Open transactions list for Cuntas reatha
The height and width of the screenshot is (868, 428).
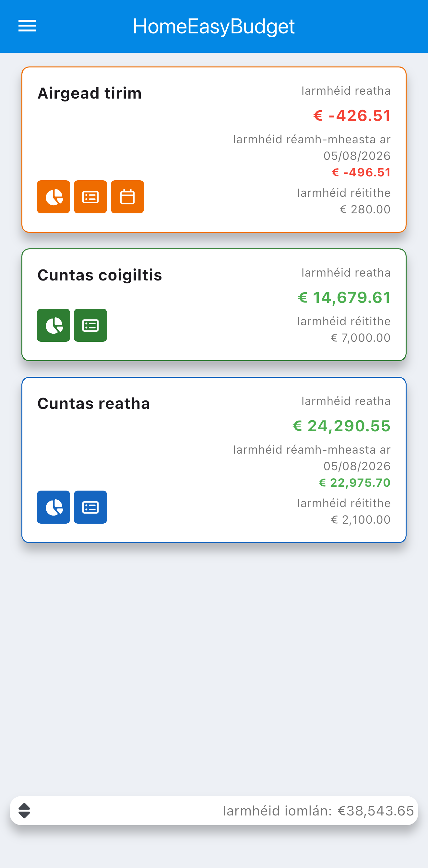point(90,507)
